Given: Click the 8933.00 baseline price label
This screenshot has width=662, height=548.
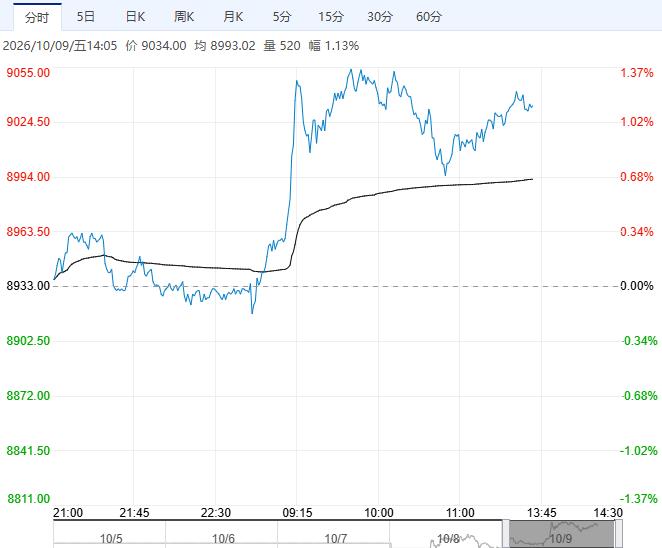Looking at the screenshot, I should pyautogui.click(x=28, y=286).
